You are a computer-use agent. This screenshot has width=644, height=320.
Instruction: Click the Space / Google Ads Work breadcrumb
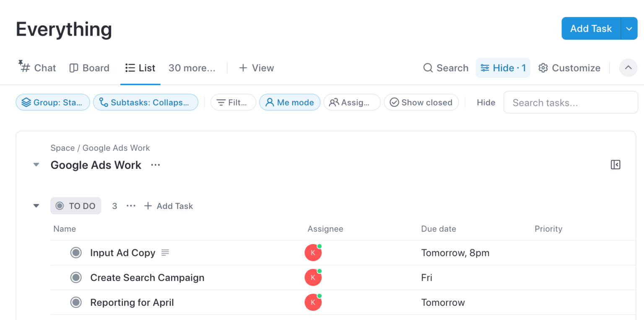100,148
